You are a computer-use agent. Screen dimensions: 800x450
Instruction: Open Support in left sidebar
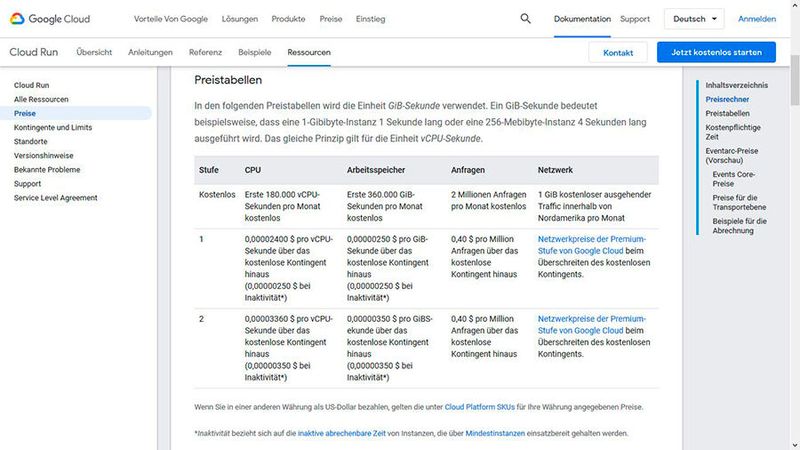(28, 184)
